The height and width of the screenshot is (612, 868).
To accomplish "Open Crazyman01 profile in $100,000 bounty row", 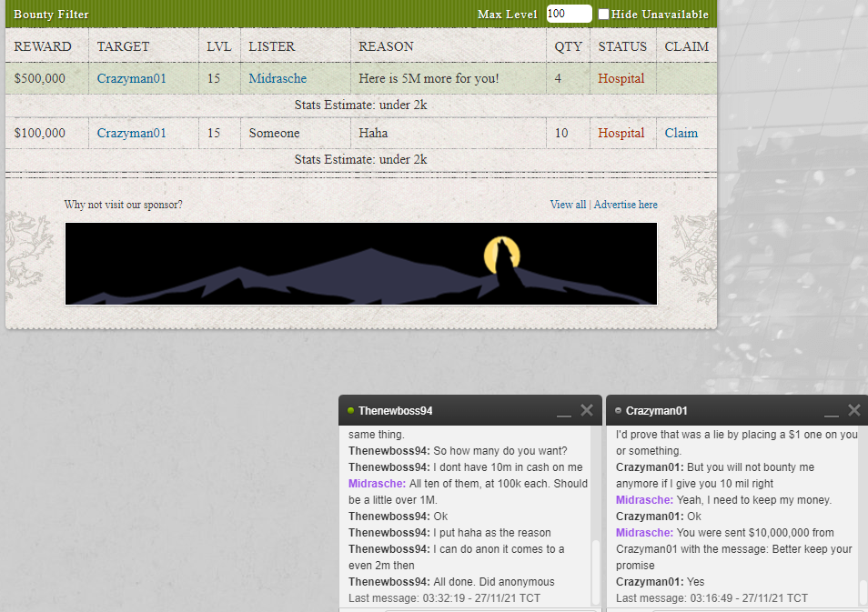I will pyautogui.click(x=131, y=134).
